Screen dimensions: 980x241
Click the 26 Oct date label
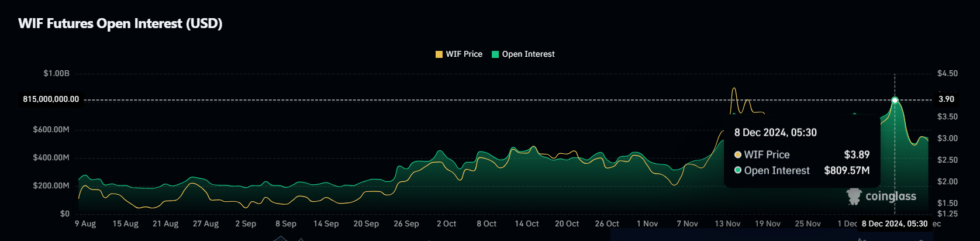click(607, 223)
